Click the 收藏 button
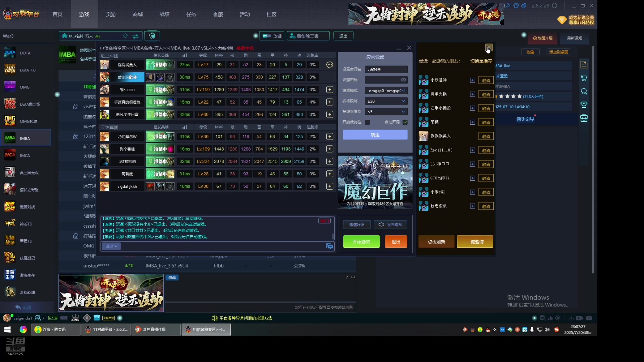This screenshot has height=362, width=644. point(530,52)
